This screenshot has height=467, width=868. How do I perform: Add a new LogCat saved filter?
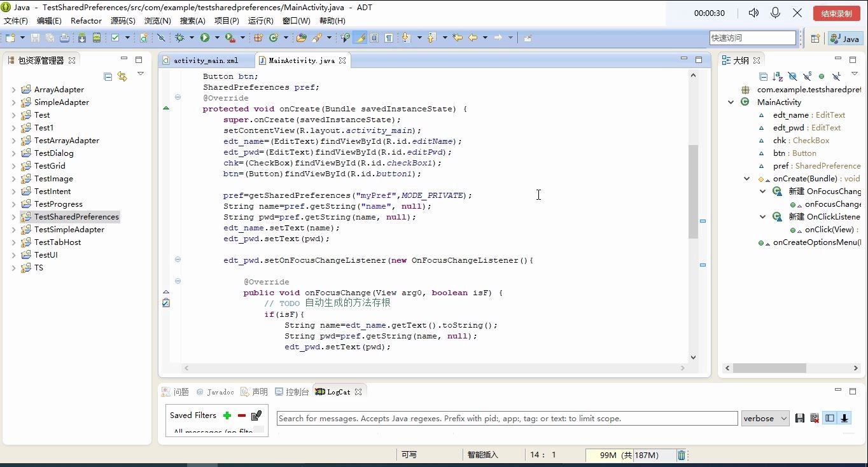click(227, 415)
